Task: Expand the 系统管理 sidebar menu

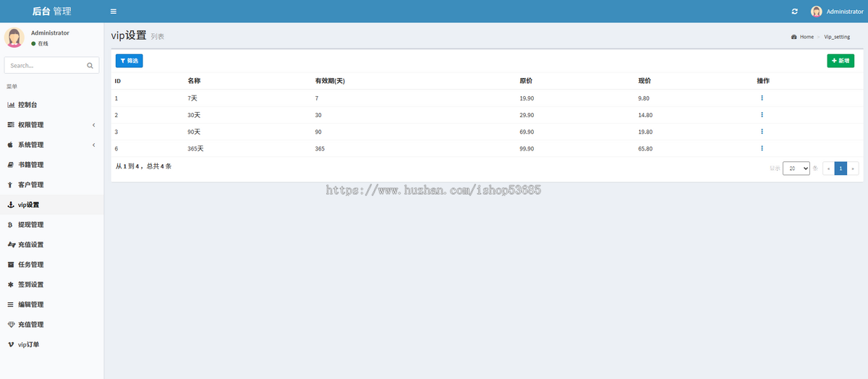Action: click(51, 145)
